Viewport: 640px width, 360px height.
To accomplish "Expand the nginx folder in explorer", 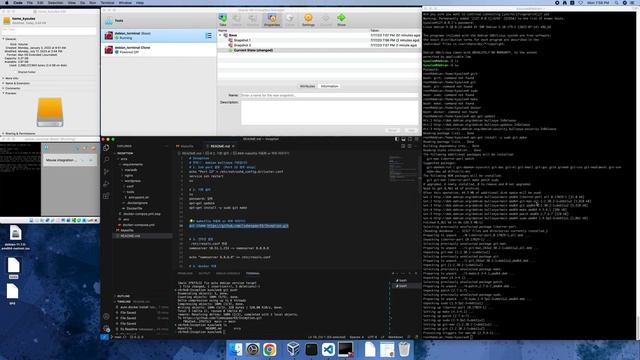I will 129,176.
